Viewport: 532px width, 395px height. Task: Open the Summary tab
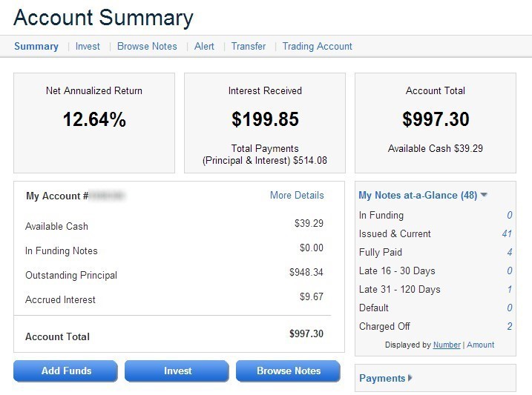[x=36, y=46]
